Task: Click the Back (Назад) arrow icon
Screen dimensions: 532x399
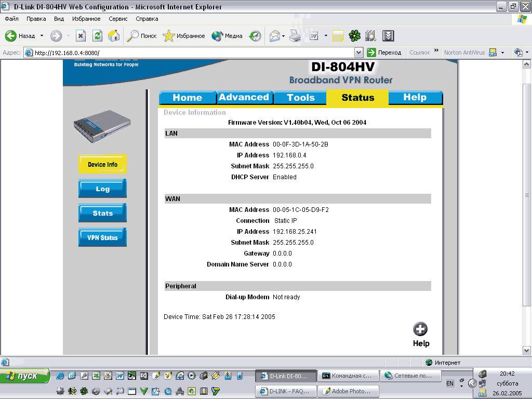Action: tap(10, 36)
